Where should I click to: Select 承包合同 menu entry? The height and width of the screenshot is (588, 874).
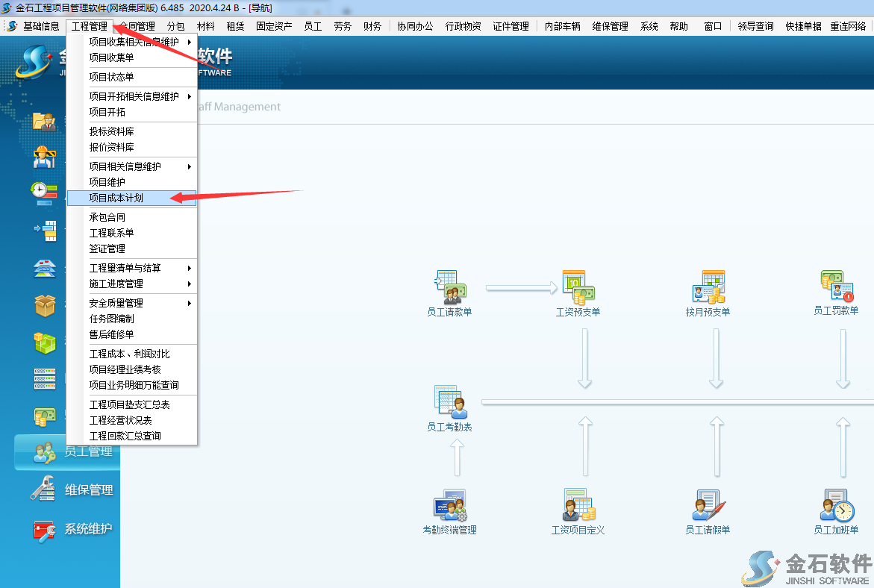click(x=107, y=217)
